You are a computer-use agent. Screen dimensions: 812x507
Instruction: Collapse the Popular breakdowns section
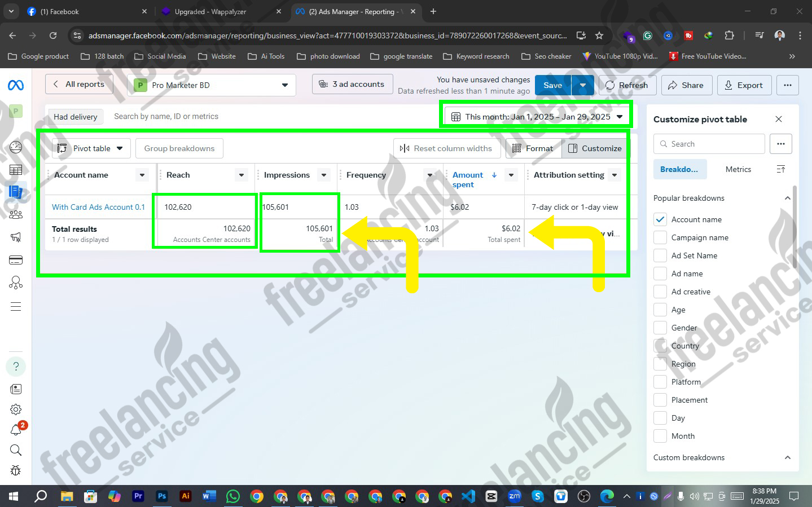click(788, 198)
